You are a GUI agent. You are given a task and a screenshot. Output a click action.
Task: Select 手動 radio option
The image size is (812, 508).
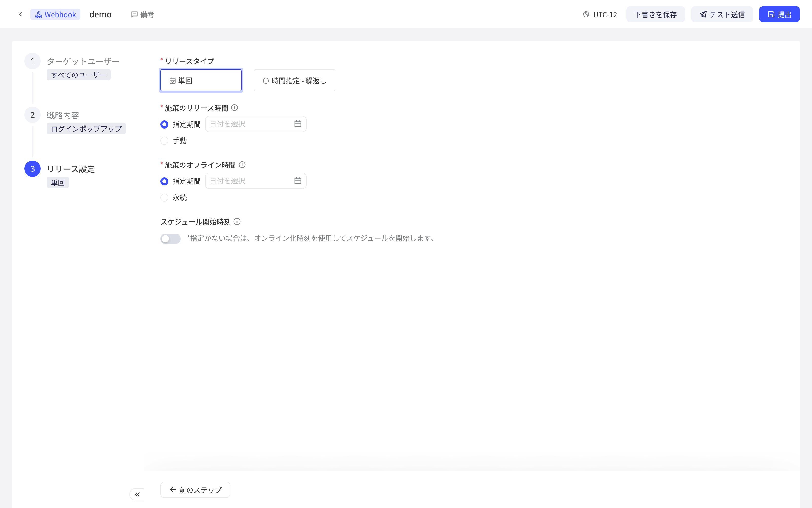(164, 141)
